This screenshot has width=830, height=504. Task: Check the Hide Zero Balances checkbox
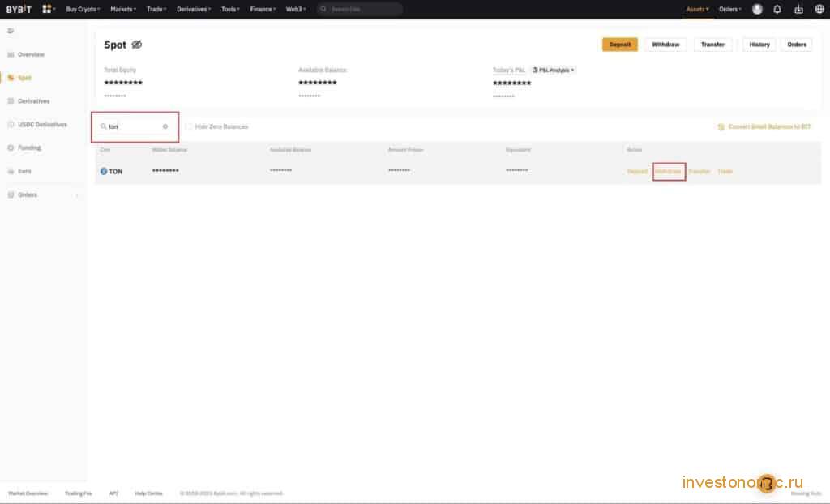point(189,126)
